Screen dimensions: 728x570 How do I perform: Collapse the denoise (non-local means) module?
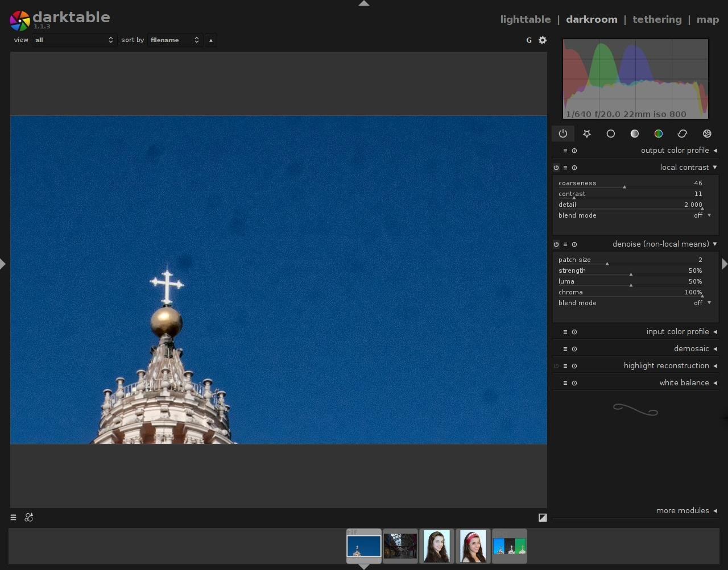pos(715,244)
